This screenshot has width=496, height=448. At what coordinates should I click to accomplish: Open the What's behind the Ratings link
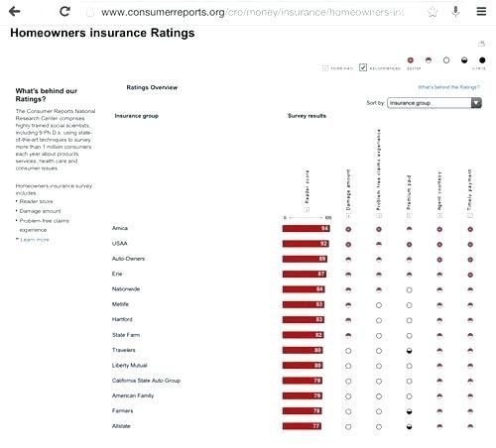(x=448, y=87)
